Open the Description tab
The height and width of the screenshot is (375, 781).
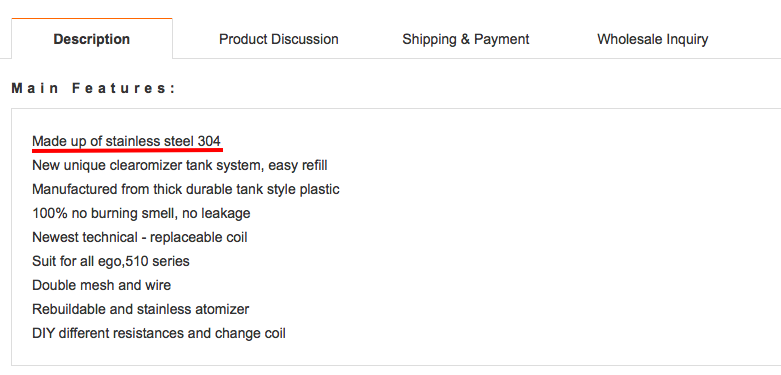coord(92,39)
